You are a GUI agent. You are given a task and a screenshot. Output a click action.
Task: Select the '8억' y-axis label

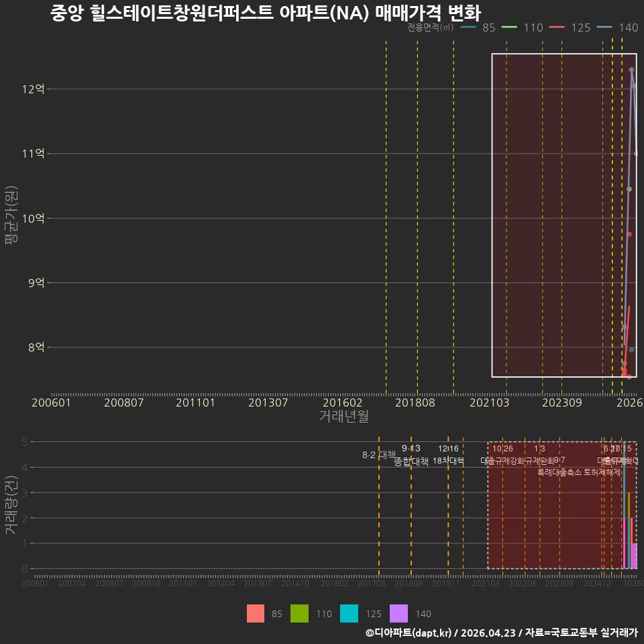(36, 347)
